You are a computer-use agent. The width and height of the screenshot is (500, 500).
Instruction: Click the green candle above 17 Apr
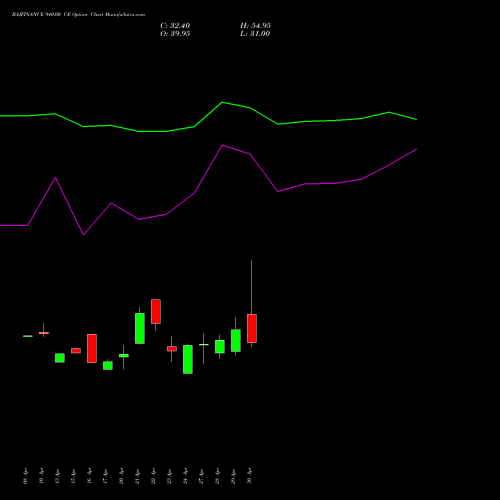pyautogui.click(x=108, y=366)
